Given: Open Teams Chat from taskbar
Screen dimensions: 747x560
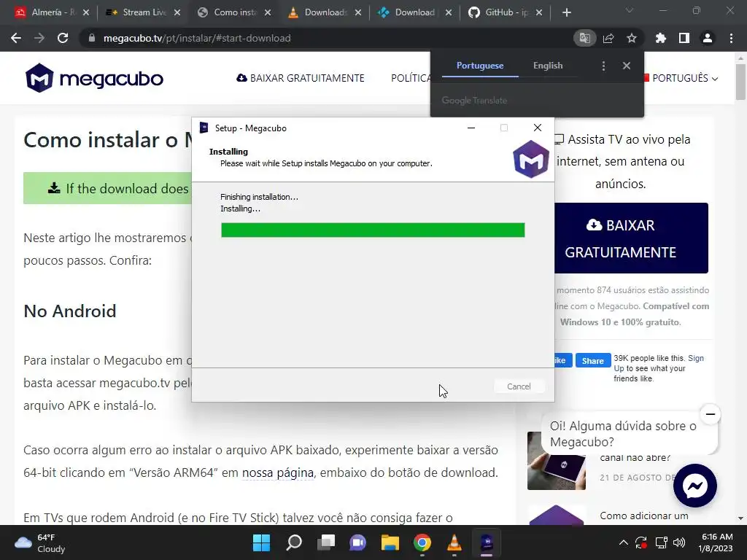Looking at the screenshot, I should tap(357, 542).
